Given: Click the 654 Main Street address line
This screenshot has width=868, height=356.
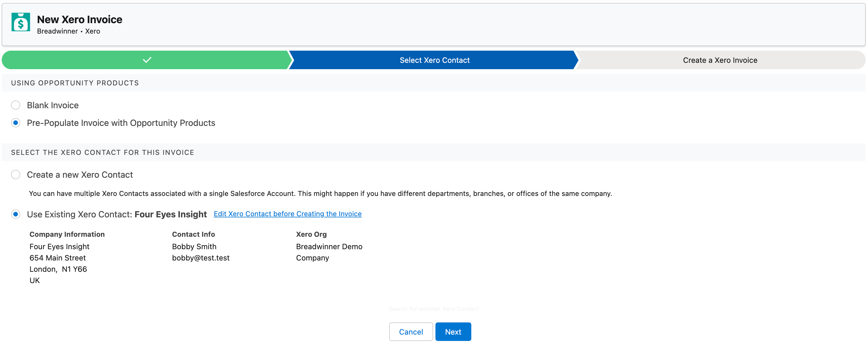Looking at the screenshot, I should [58, 258].
